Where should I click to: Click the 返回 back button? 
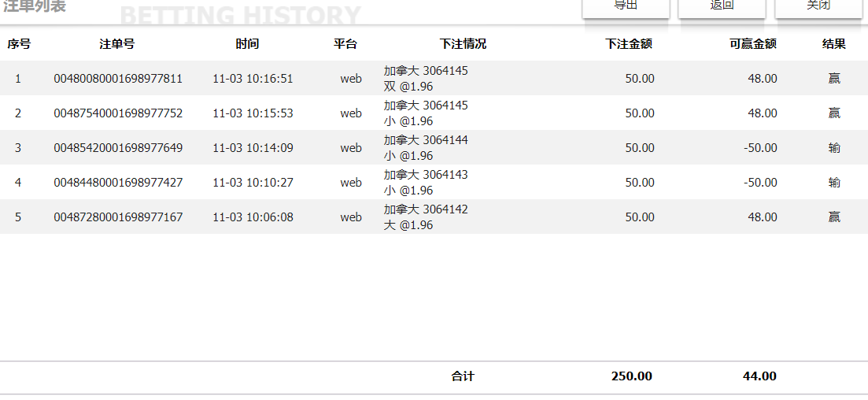[722, 8]
